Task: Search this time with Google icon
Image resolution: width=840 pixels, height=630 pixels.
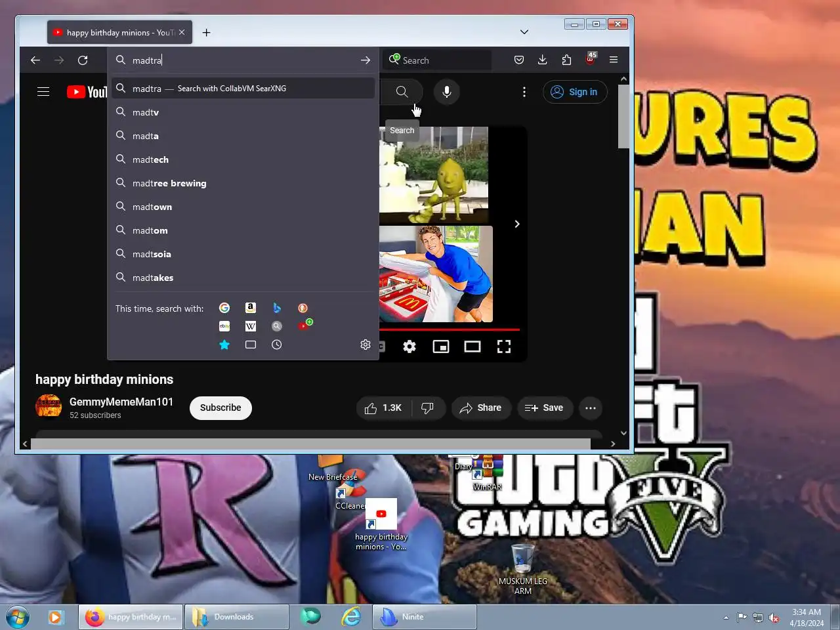Action: point(224,308)
